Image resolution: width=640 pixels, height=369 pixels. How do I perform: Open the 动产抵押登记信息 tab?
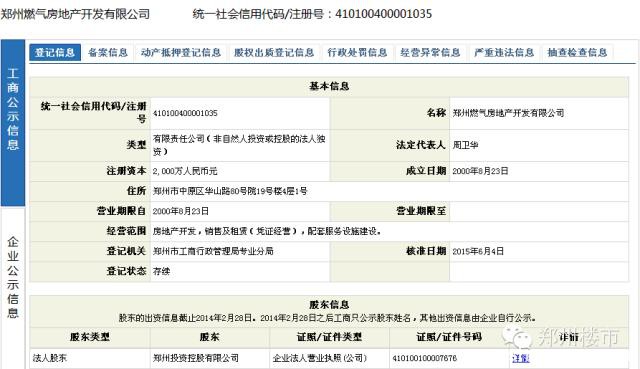181,53
